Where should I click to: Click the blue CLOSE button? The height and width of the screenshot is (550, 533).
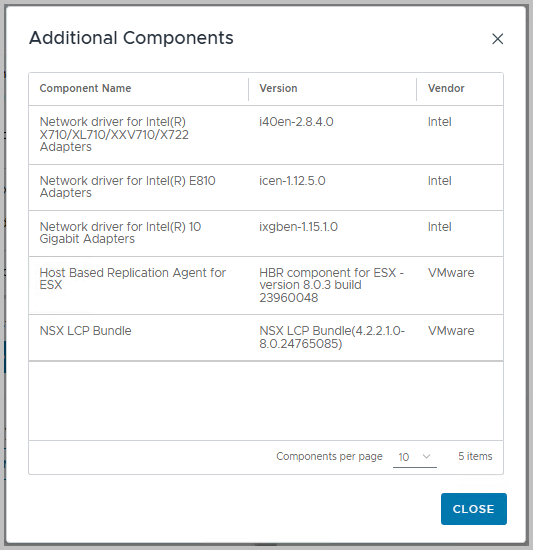(x=474, y=509)
